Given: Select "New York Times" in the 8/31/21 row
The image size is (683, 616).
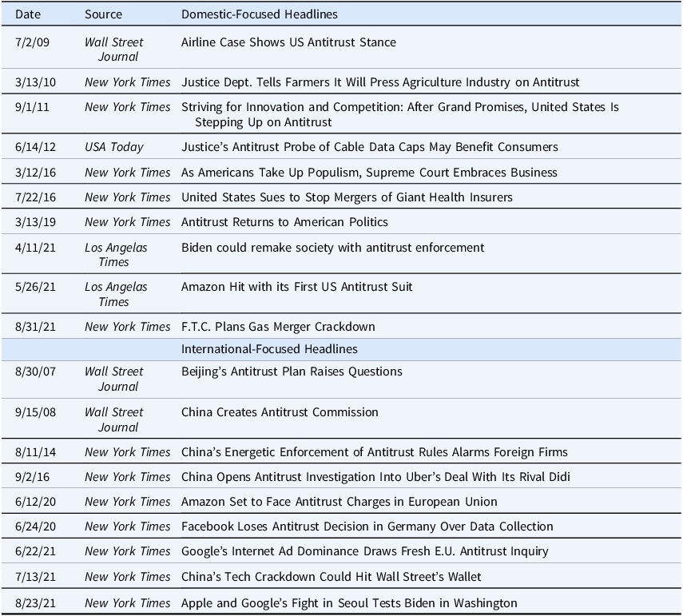Looking at the screenshot, I should click(128, 327).
